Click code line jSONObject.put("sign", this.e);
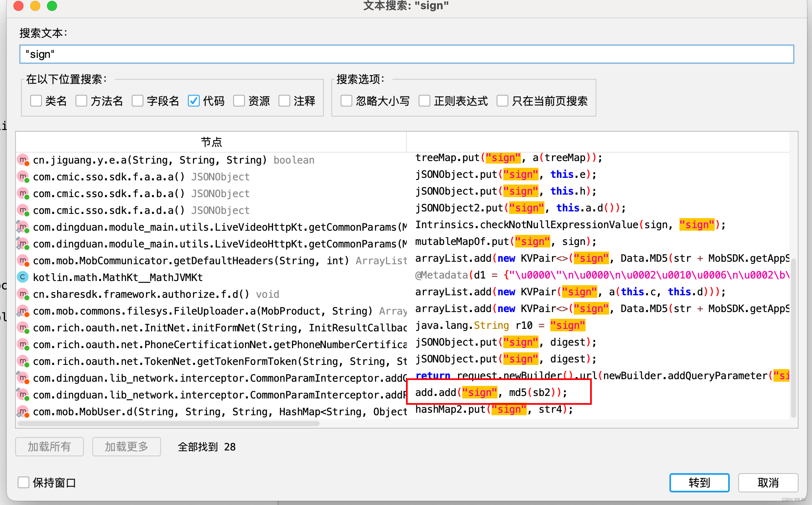This screenshot has height=505, width=812. coord(506,174)
